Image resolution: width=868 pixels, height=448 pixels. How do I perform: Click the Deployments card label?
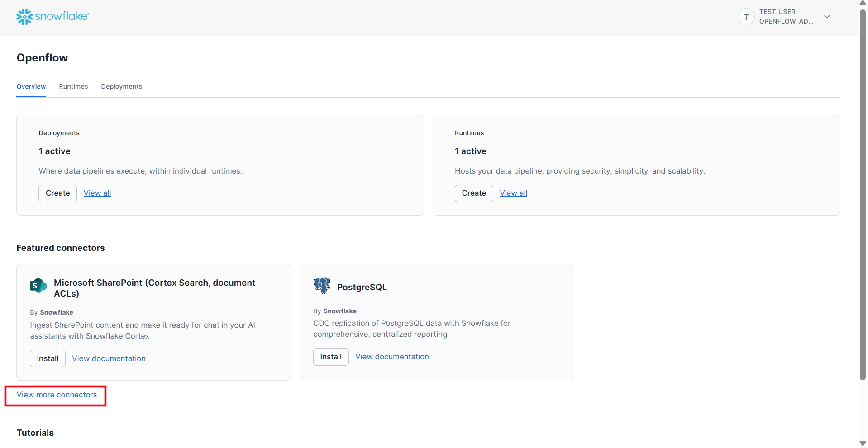click(59, 133)
